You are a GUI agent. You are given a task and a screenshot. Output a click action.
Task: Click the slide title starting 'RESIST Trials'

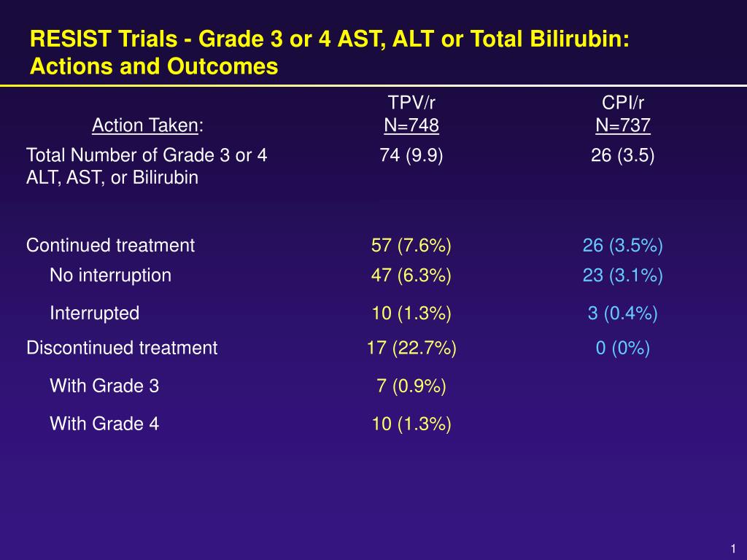point(330,52)
